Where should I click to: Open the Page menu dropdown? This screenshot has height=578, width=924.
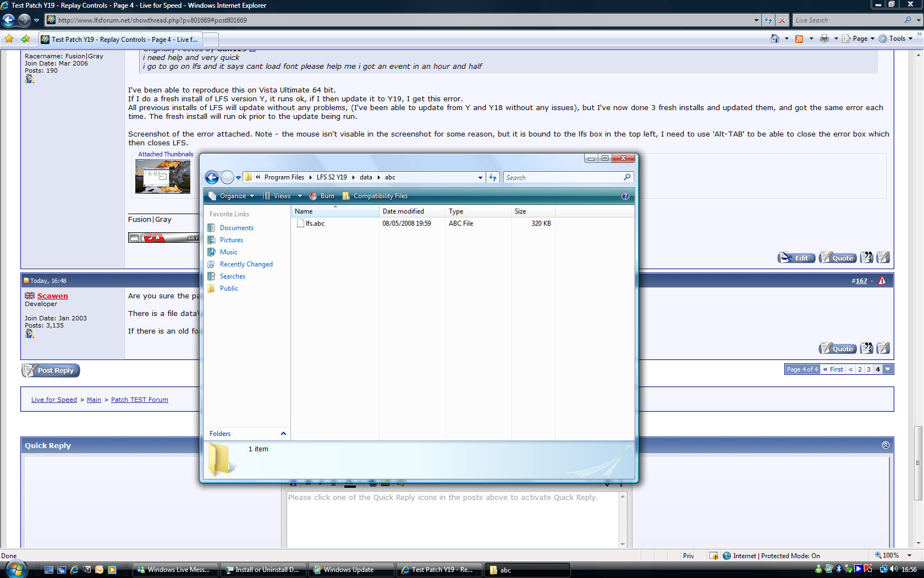[859, 39]
